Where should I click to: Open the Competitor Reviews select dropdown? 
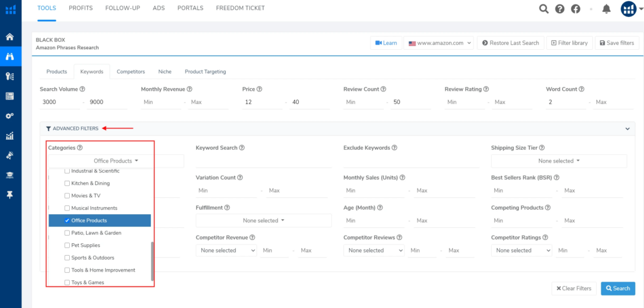(374, 250)
